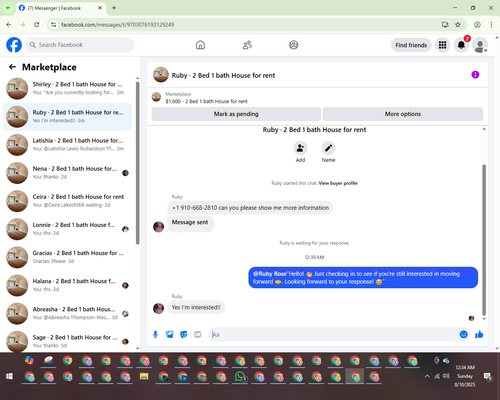Click the voice clip microphone icon
This screenshot has width=500, height=400.
[x=155, y=334]
